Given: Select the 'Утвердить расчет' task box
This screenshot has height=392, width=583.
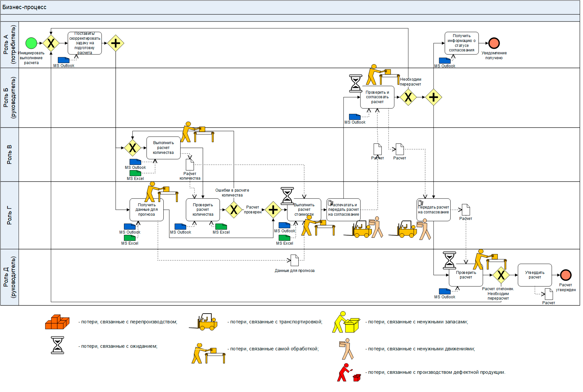Looking at the screenshot, I should click(x=535, y=275).
